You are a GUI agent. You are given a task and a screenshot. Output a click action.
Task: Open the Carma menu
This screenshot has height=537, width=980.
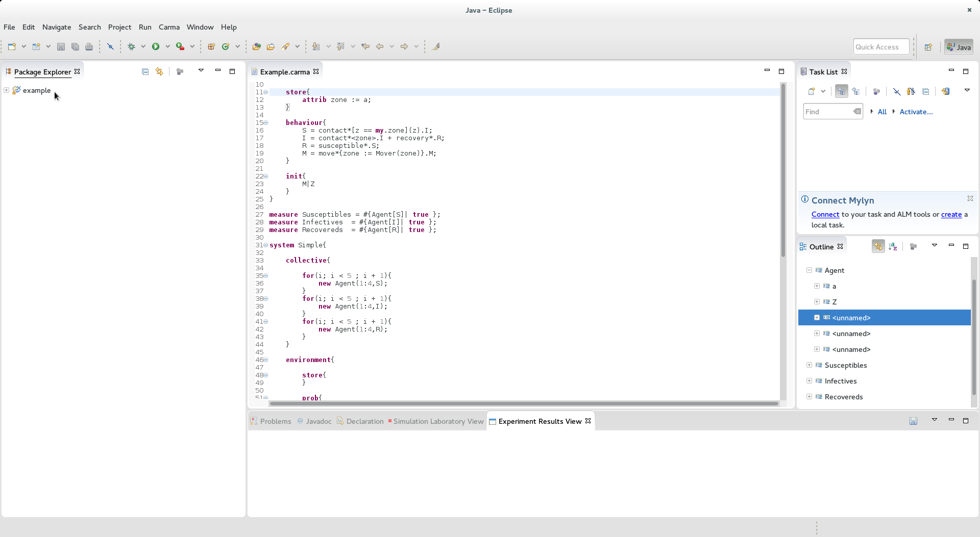point(169,27)
